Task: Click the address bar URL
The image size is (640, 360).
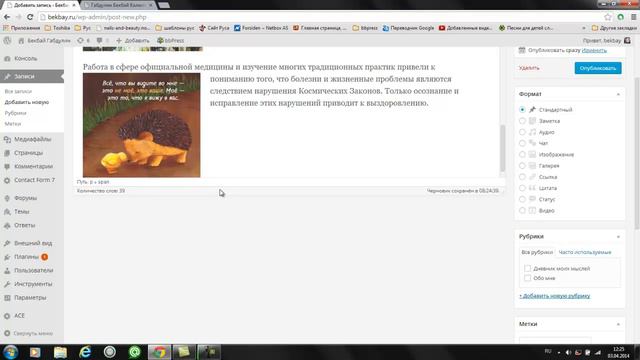Action: click(x=97, y=17)
